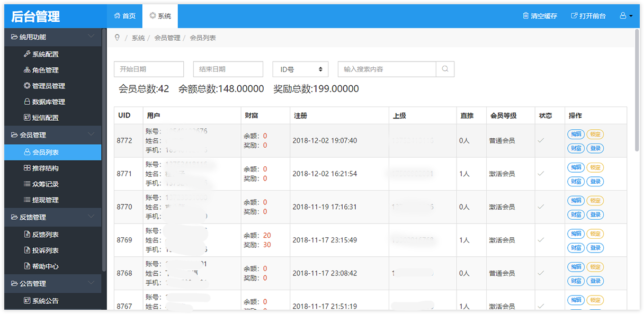The height and width of the screenshot is (314, 644).
Task: Click 登录 for UID 8770
Action: tap(595, 214)
